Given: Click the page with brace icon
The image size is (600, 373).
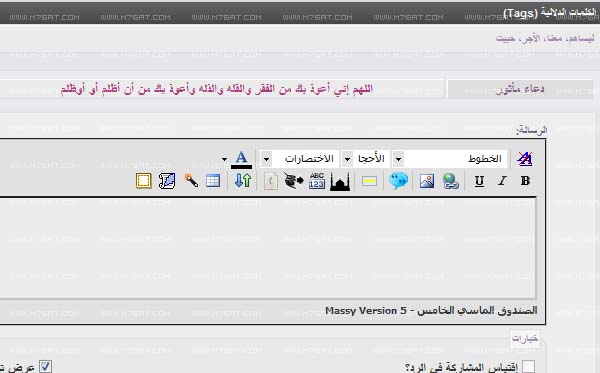Looking at the screenshot, I should pyautogui.click(x=271, y=181).
